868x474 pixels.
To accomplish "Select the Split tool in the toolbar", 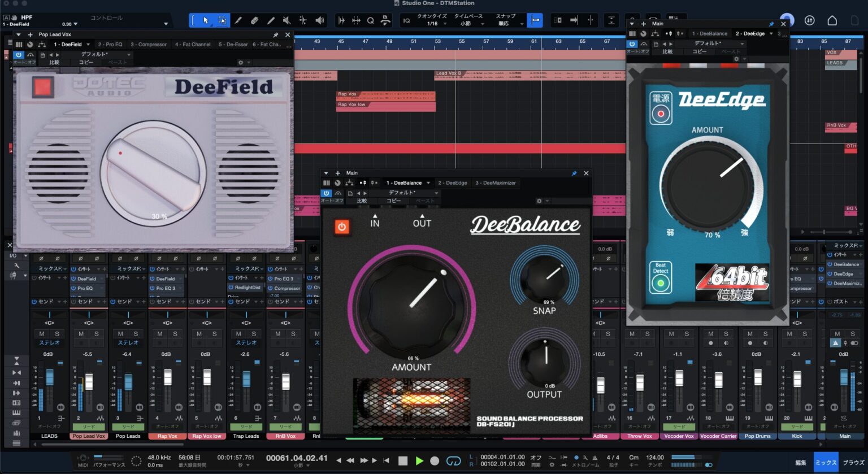I will [x=238, y=20].
